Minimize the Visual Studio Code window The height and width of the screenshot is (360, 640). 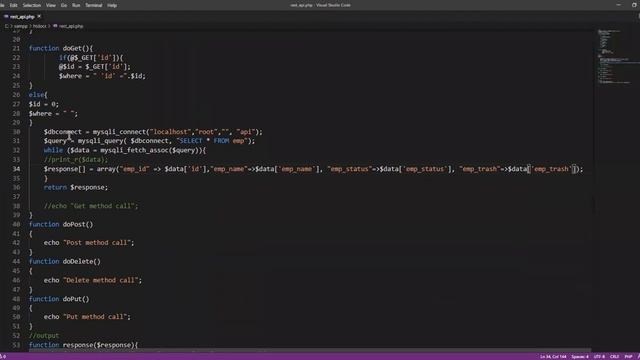tap(619, 5)
